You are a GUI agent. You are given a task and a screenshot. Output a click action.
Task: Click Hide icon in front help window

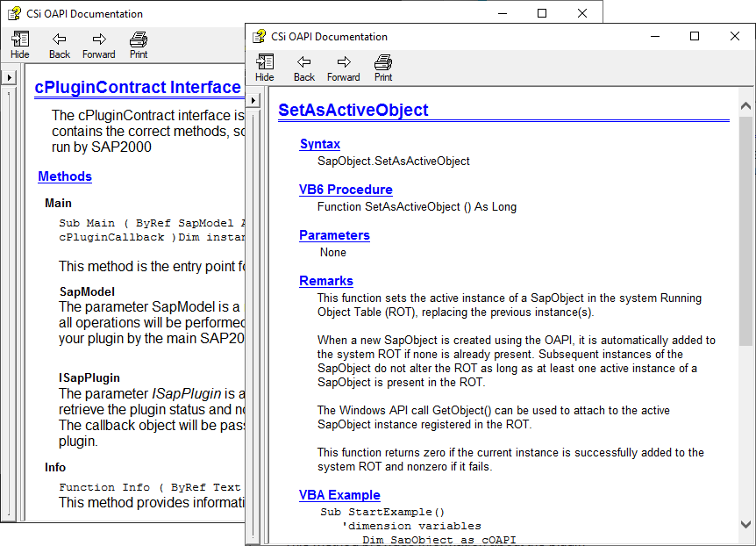coord(264,68)
